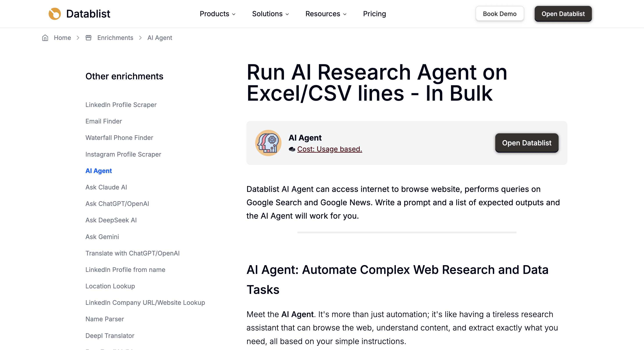Click the Datablist logo icon
This screenshot has width=644, height=350.
(55, 14)
